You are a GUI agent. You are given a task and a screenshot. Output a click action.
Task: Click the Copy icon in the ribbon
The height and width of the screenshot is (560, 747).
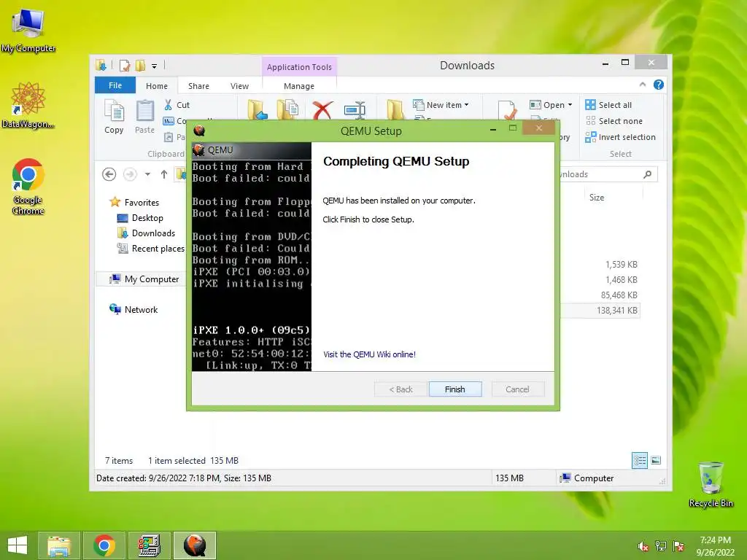(x=114, y=117)
